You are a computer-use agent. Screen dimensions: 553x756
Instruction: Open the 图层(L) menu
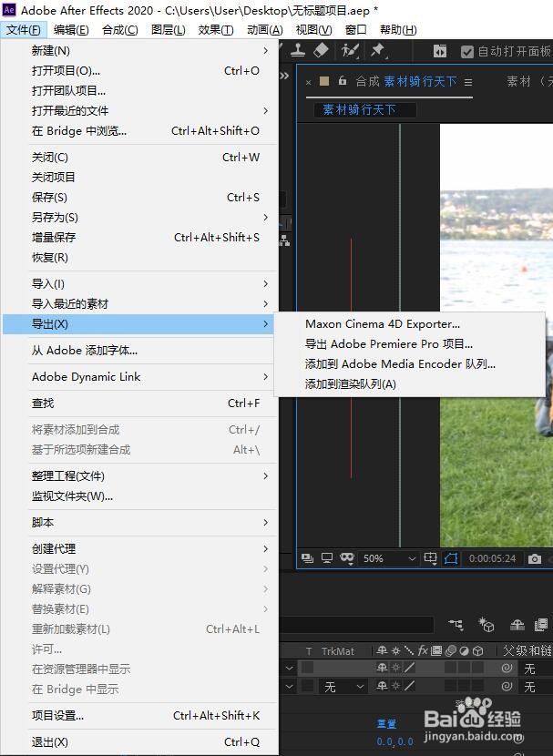tap(169, 30)
